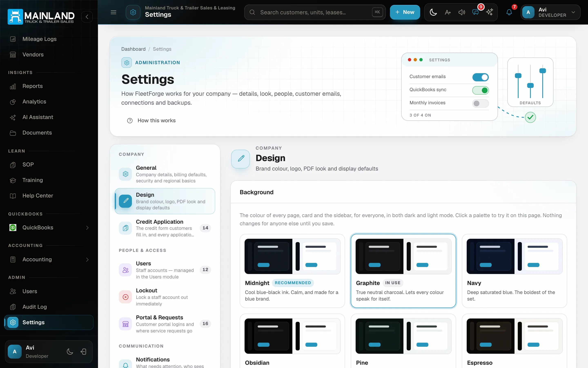Screen dimensions: 588x368
Task: Open Mileage Logs in sidebar
Action: coord(49,39)
